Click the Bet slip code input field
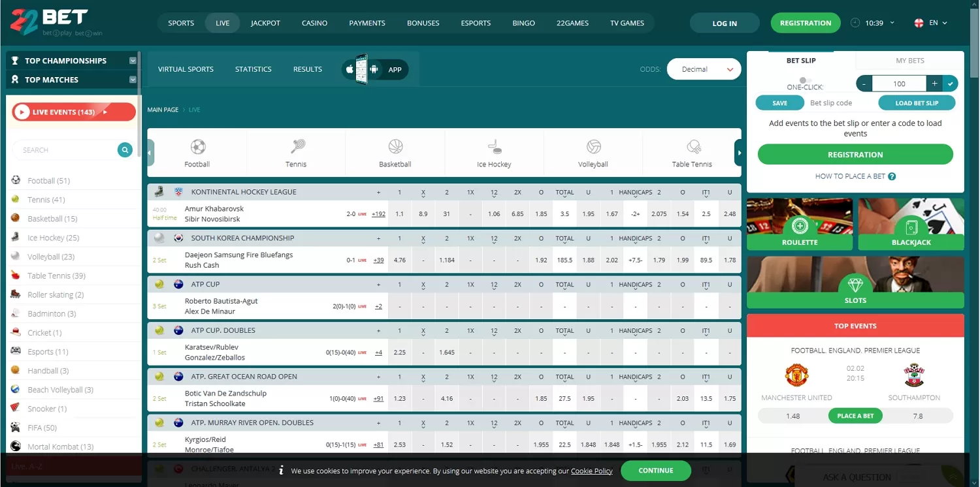This screenshot has width=980, height=487. [x=840, y=103]
